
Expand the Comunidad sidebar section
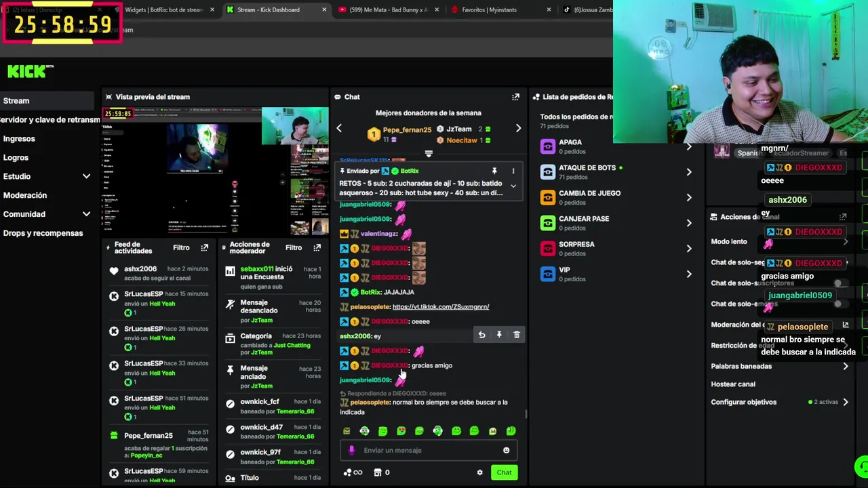[x=86, y=214]
